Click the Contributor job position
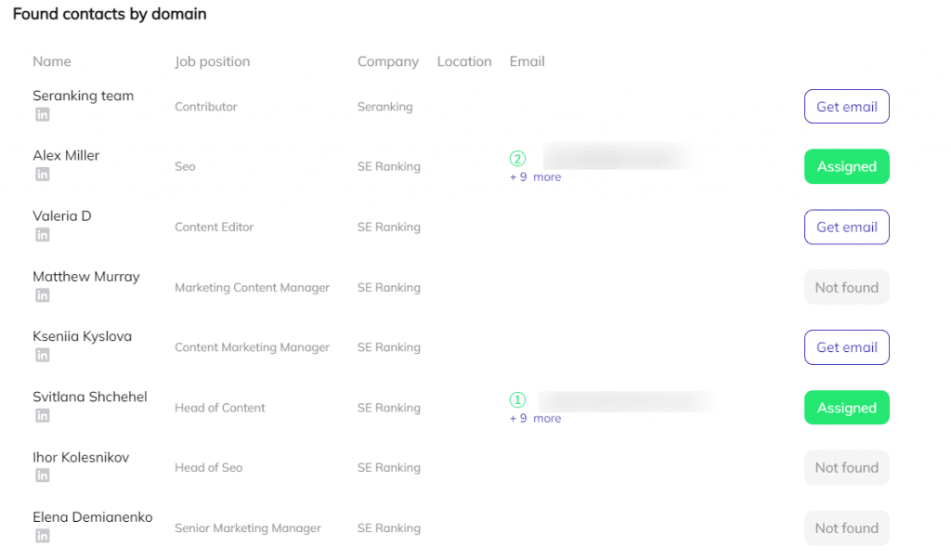Image resolution: width=951 pixels, height=560 pixels. pyautogui.click(x=206, y=107)
